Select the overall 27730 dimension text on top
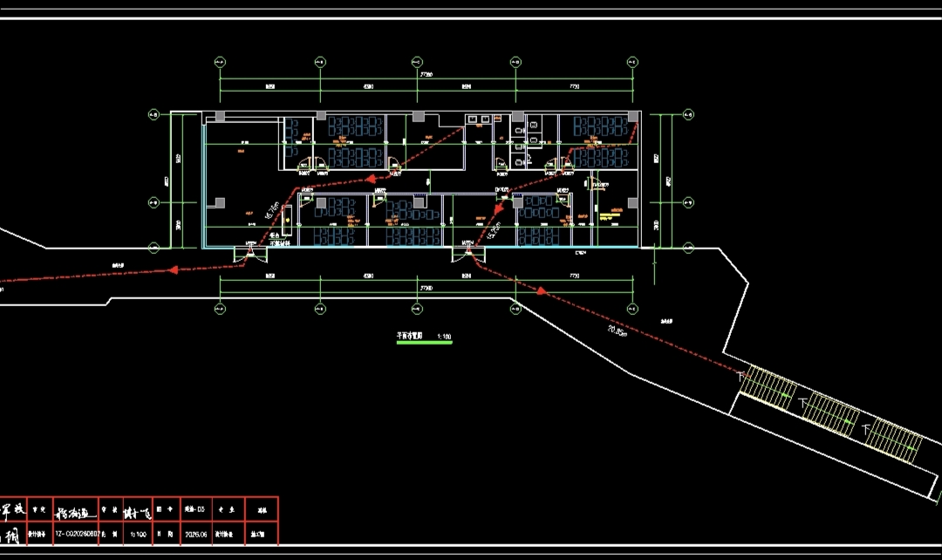 (426, 75)
